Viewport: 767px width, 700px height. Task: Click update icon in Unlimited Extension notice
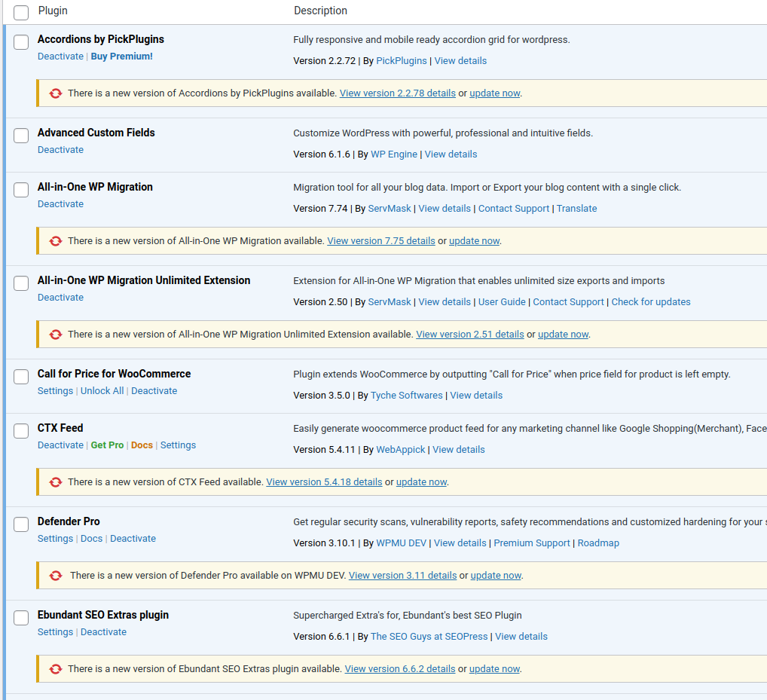(x=55, y=335)
